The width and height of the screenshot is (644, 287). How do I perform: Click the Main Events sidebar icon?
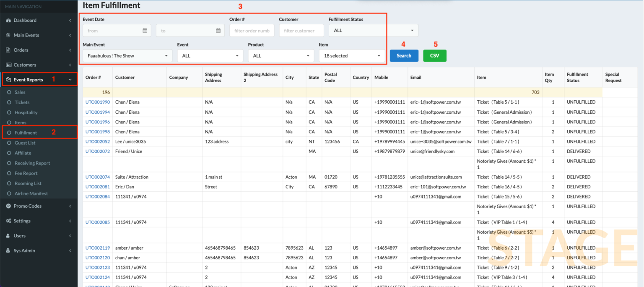tap(8, 35)
